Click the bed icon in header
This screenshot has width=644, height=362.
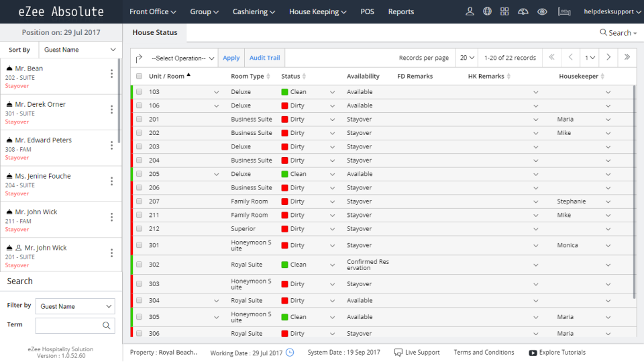564,11
